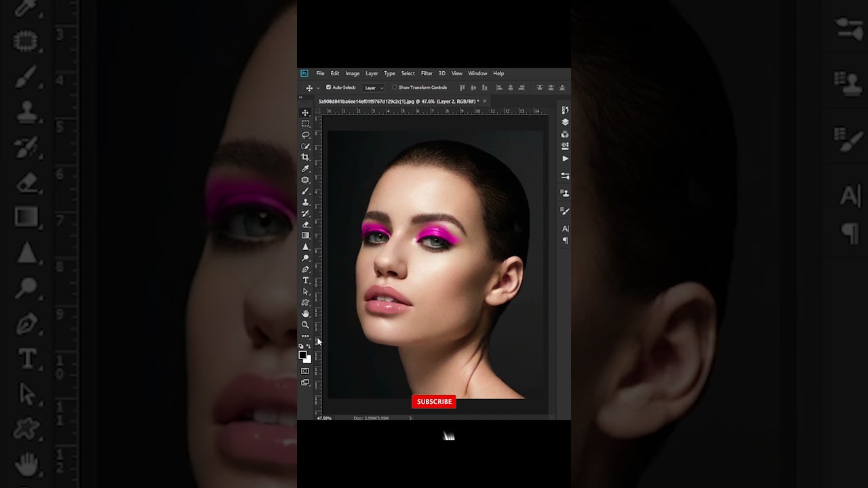Select the Rectangular Marquee tool
This screenshot has height=488, width=868.
(x=305, y=124)
